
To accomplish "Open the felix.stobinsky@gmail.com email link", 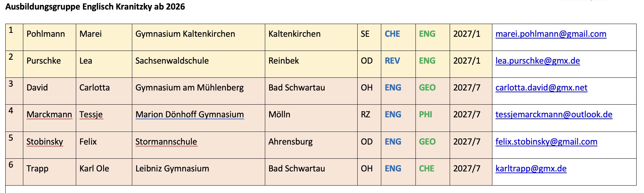I will click(546, 142).
